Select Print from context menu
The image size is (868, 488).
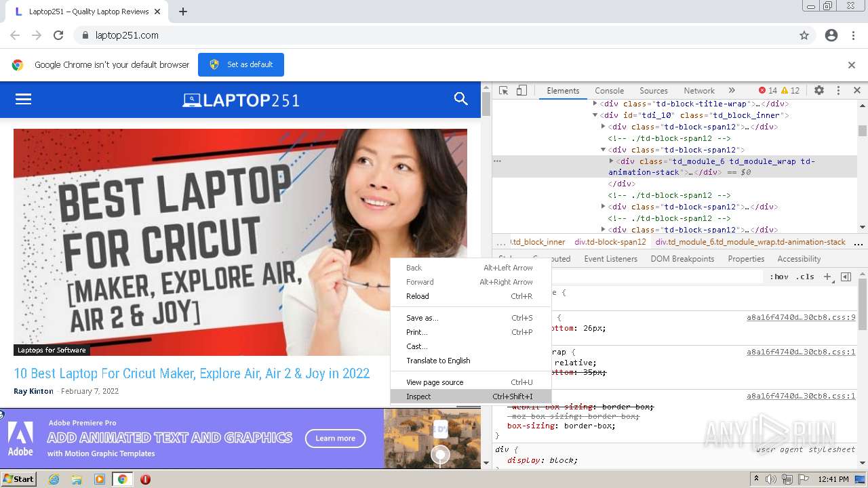pyautogui.click(x=471, y=332)
